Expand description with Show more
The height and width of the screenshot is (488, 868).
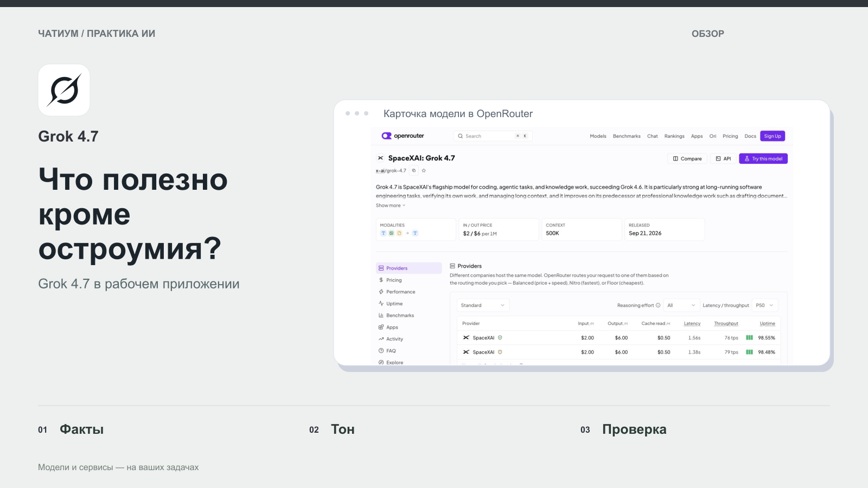391,206
